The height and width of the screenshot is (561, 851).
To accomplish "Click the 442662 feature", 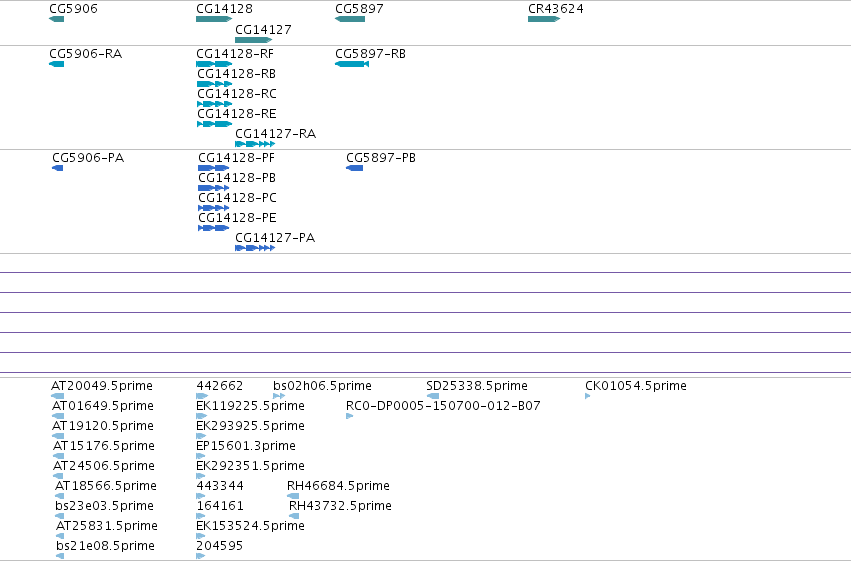I will (202, 396).
